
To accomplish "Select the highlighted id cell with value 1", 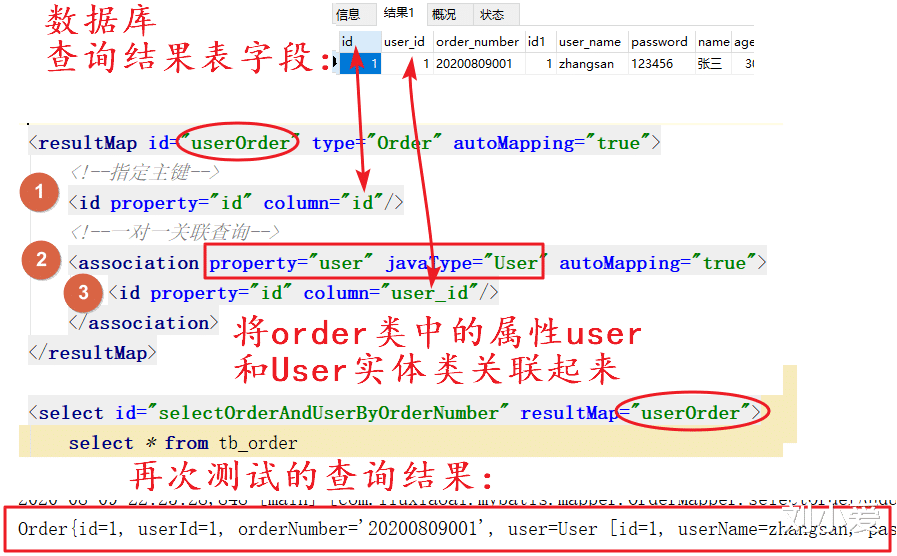I will (360, 63).
